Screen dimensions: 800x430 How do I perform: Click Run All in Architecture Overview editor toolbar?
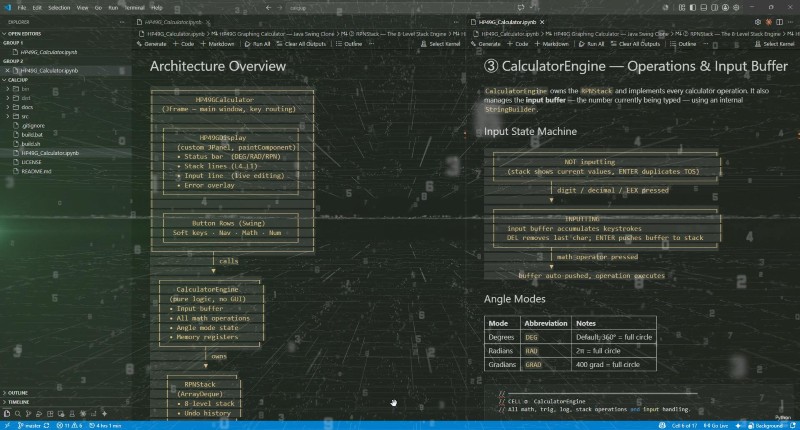(x=257, y=44)
